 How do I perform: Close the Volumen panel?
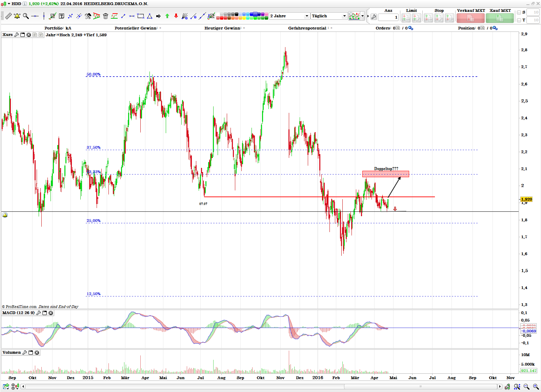pos(37,352)
